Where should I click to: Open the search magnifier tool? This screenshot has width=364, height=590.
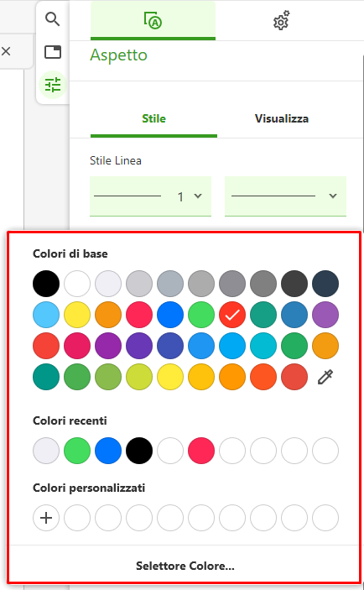point(52,18)
